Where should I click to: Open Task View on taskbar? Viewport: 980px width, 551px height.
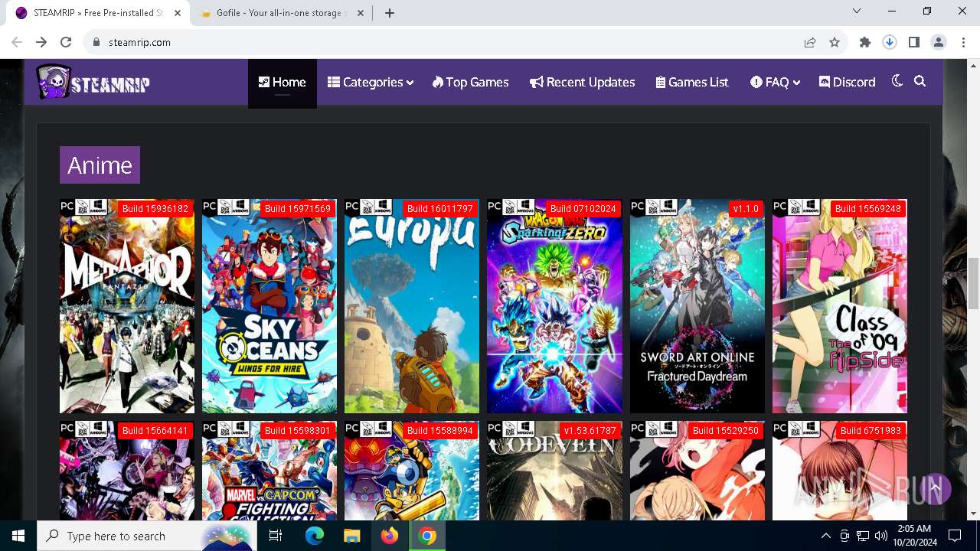coord(276,536)
